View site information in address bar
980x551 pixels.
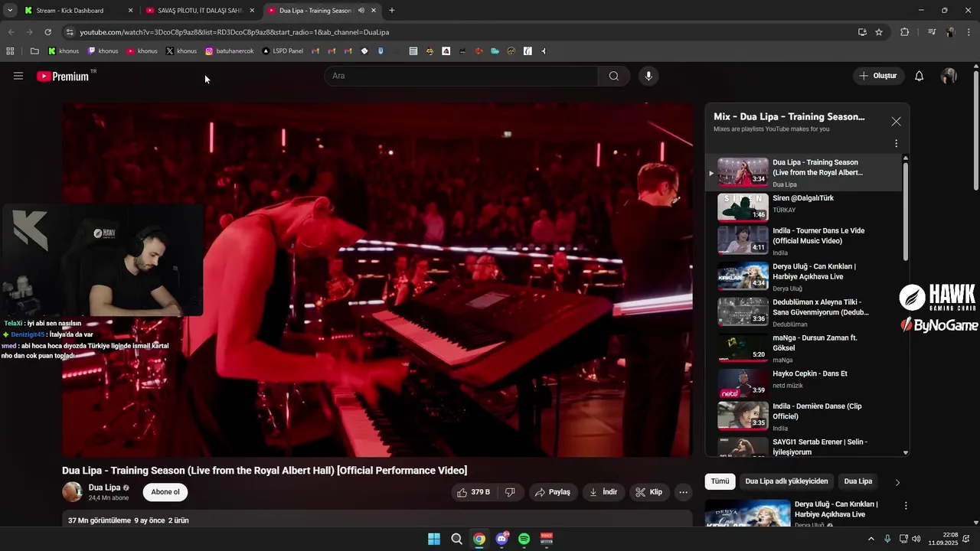(x=70, y=32)
